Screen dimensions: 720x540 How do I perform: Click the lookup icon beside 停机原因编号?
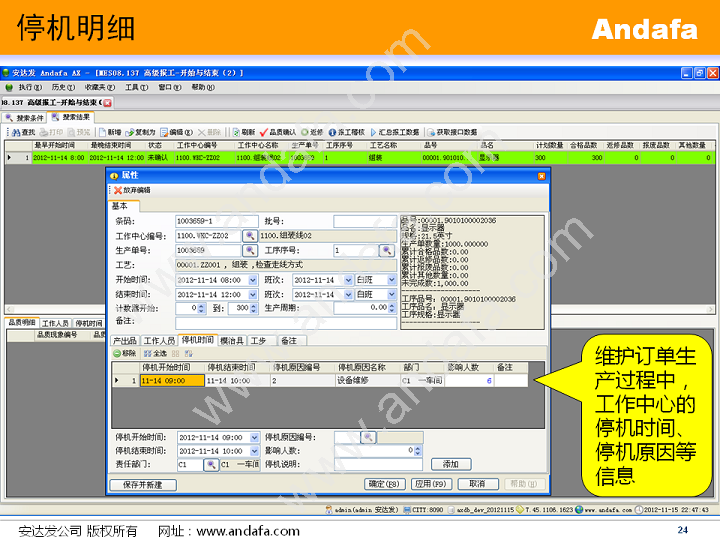pos(367,438)
